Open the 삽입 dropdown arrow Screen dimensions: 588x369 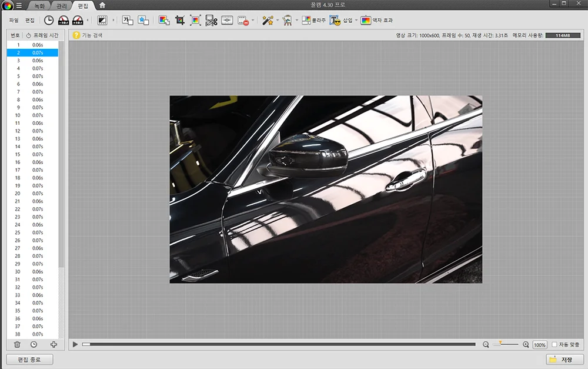(x=356, y=21)
